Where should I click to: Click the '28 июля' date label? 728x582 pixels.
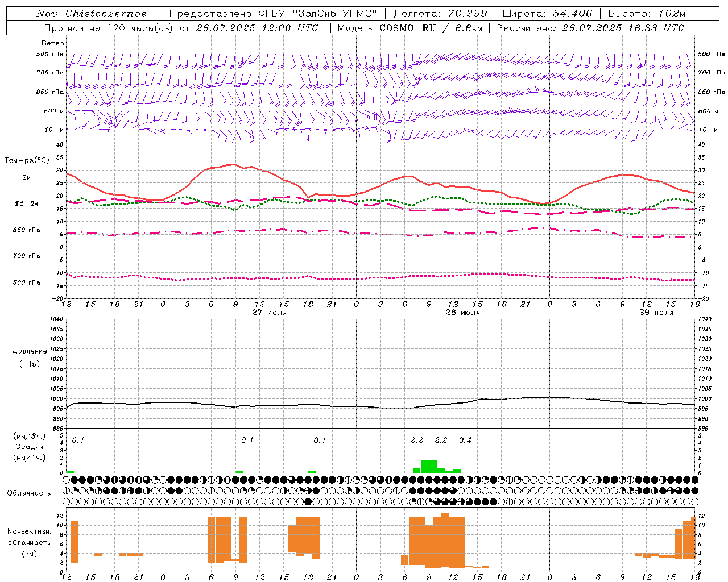pos(463,313)
